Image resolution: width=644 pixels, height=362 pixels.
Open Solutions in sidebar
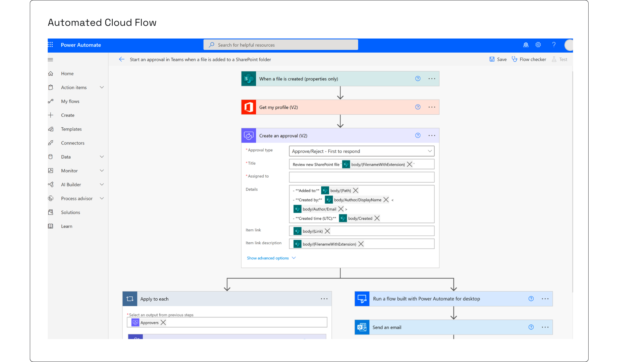point(70,213)
